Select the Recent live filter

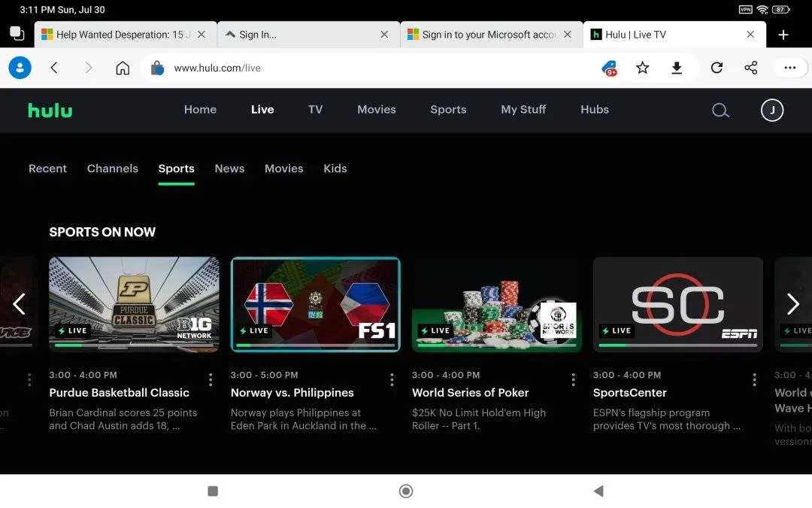pyautogui.click(x=47, y=169)
